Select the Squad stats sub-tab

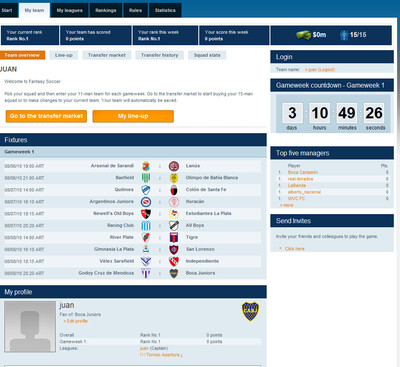[x=207, y=55]
